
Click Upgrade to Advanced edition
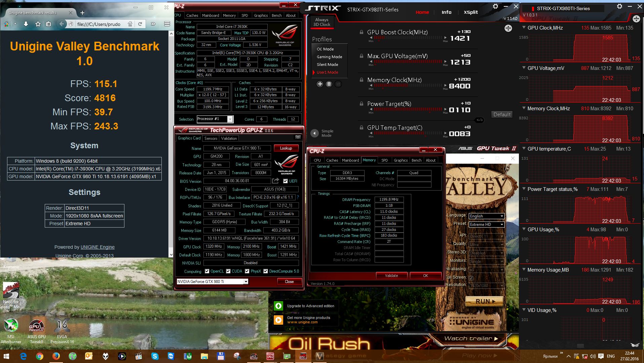tap(305, 306)
